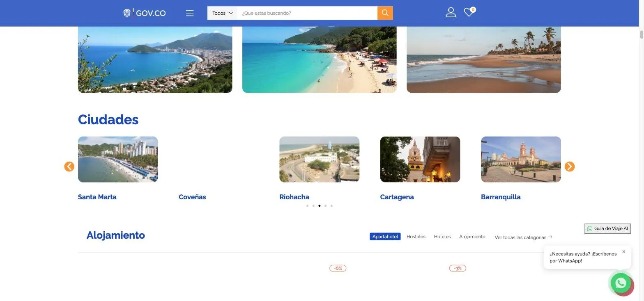Open the wishlist heart icon
This screenshot has width=644, height=301.
(469, 12)
